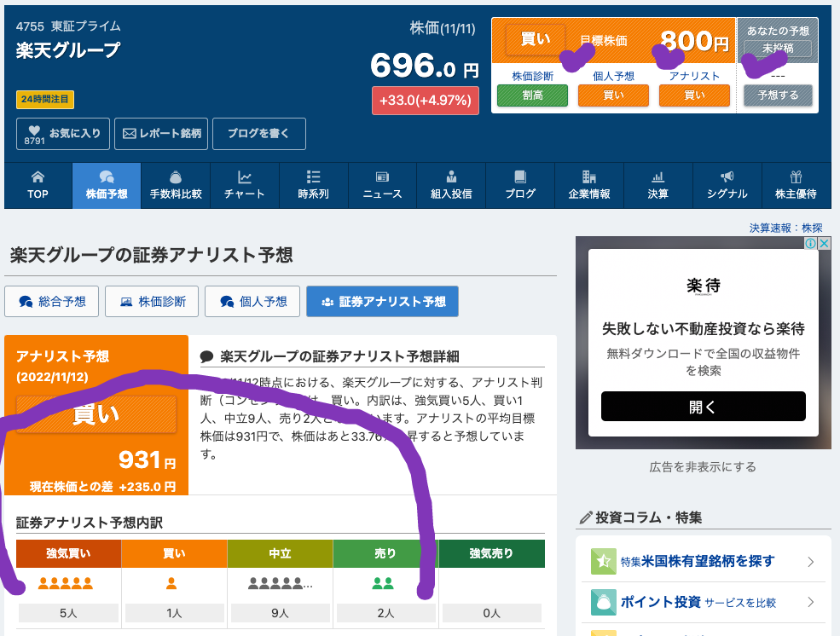Image resolution: width=840 pixels, height=636 pixels.
Task: Click the レポート銘柄 button
Action: pos(161,134)
